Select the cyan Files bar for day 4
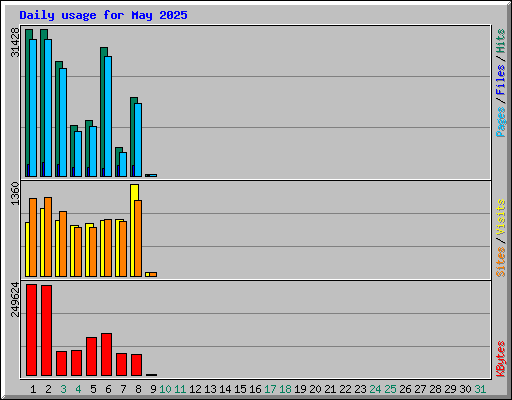The image size is (512, 400). point(78,154)
